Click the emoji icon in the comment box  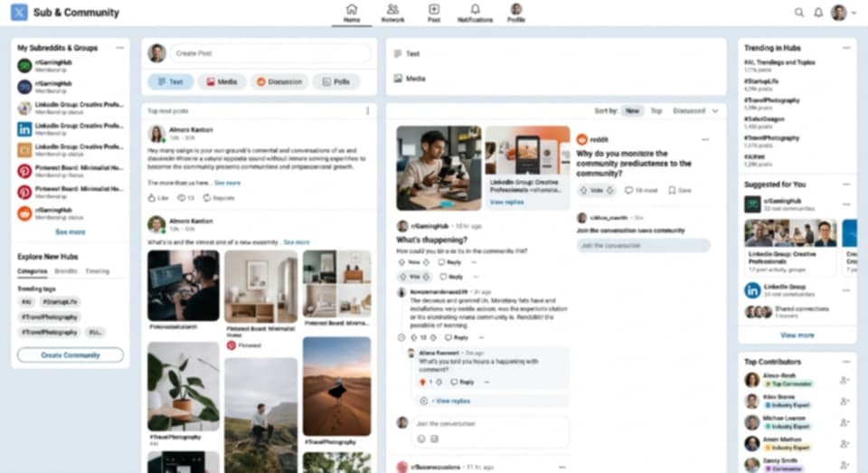(421, 439)
